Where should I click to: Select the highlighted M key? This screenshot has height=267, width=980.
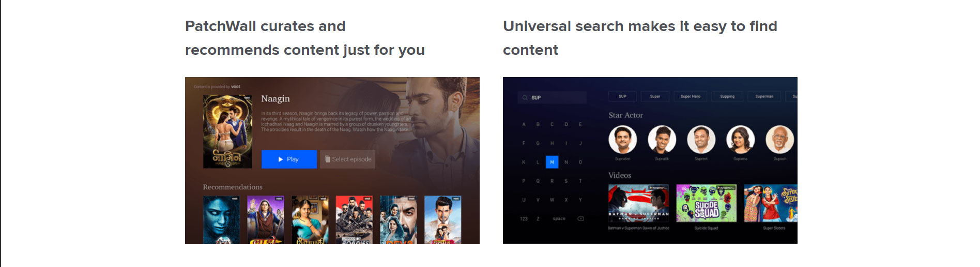[x=552, y=162]
